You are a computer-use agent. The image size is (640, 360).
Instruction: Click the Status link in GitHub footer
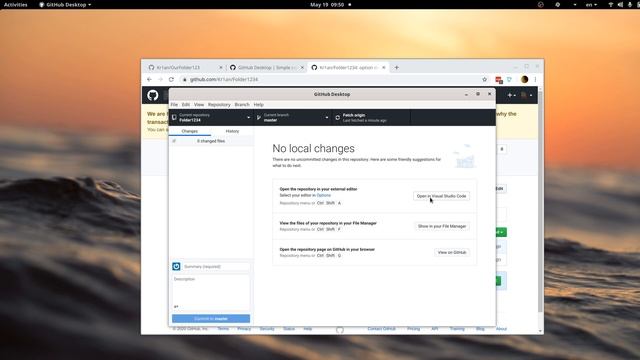289,329
